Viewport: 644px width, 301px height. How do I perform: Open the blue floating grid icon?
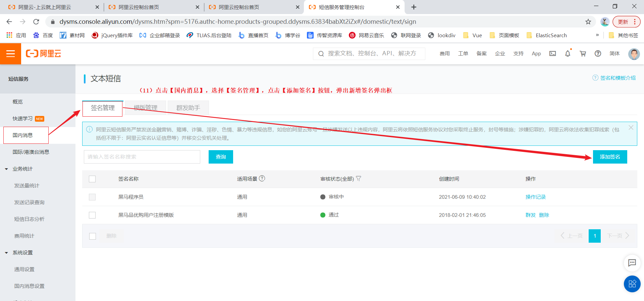point(632,284)
